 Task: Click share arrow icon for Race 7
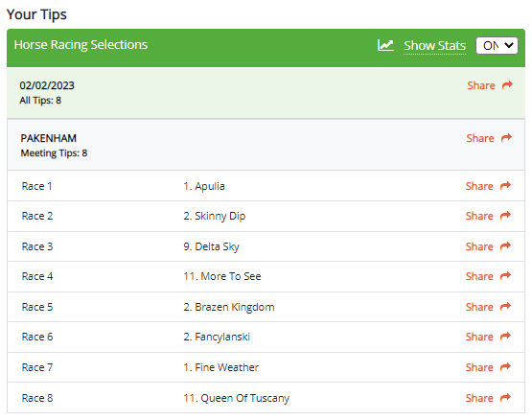[x=505, y=367]
